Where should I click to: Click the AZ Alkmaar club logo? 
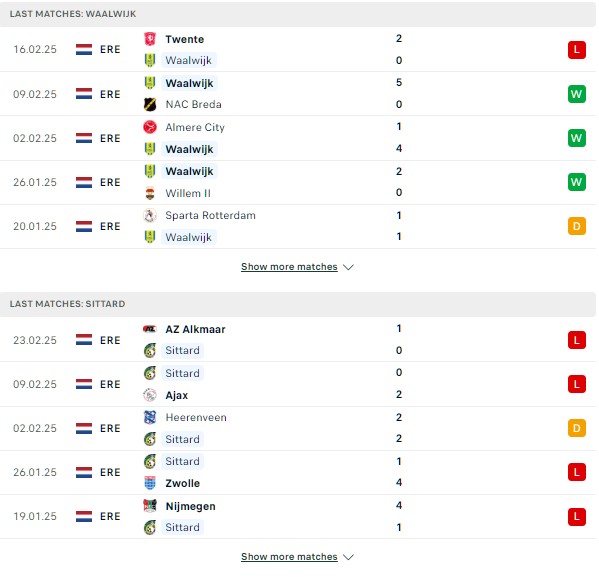click(x=150, y=329)
